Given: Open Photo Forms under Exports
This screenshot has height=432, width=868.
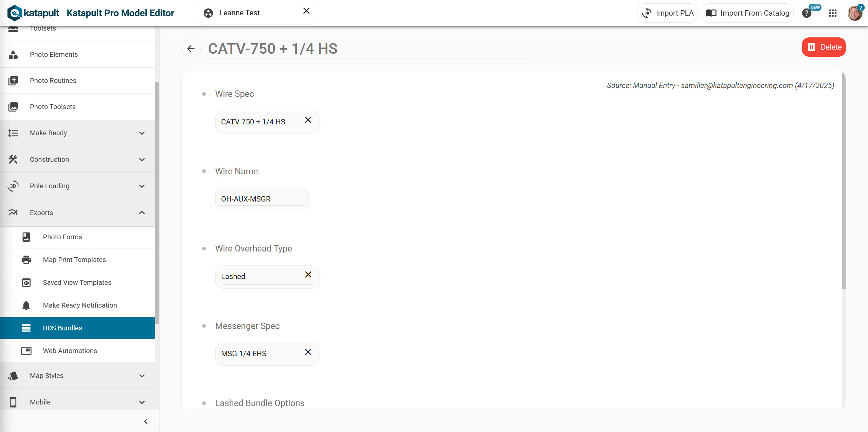Looking at the screenshot, I should (x=62, y=237).
